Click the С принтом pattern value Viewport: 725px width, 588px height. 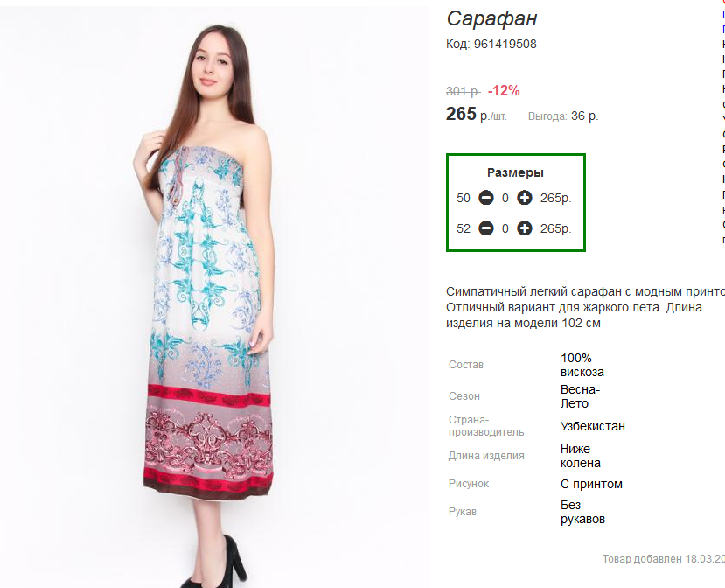(x=591, y=484)
